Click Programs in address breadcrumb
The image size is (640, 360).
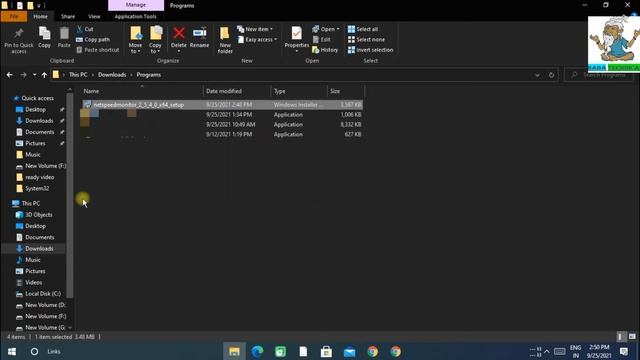(x=149, y=75)
